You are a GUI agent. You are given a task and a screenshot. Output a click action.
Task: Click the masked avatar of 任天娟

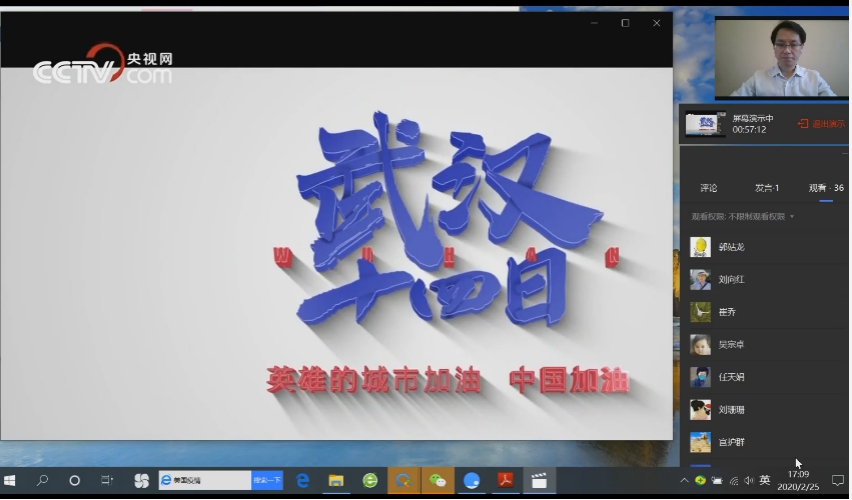click(x=700, y=377)
